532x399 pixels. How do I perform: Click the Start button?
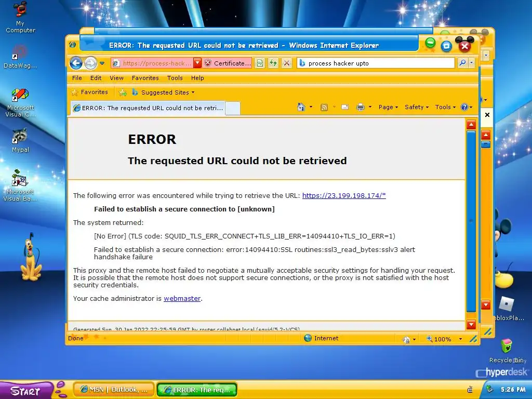pyautogui.click(x=25, y=391)
